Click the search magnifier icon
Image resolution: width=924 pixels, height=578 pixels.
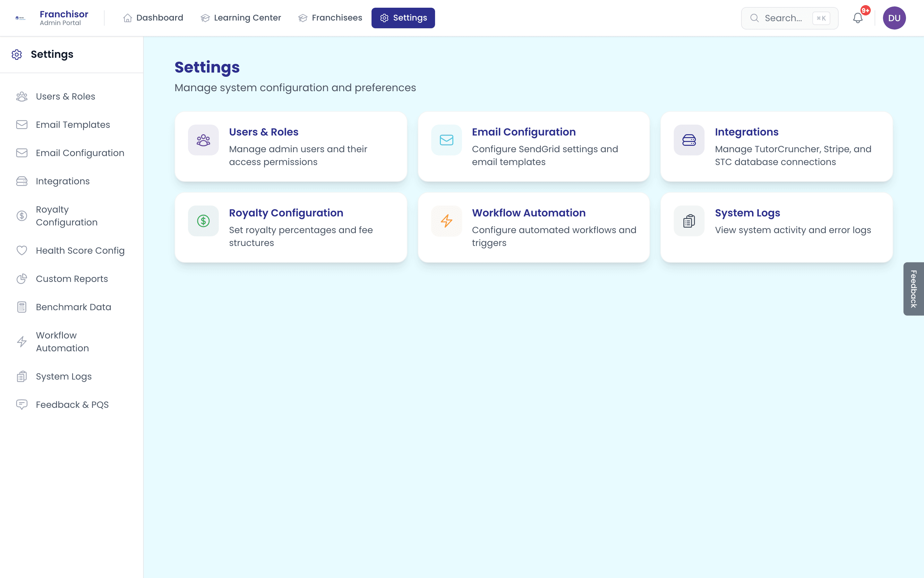[754, 18]
